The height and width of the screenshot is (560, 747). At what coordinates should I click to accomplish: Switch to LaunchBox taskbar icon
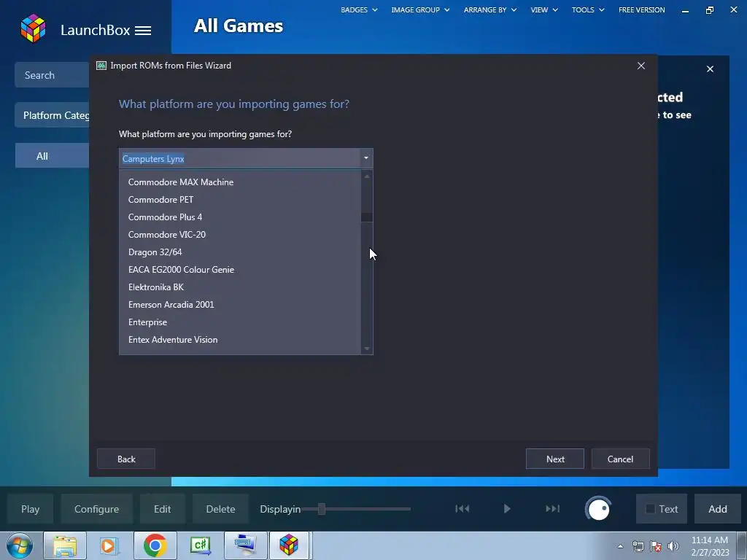(x=289, y=545)
